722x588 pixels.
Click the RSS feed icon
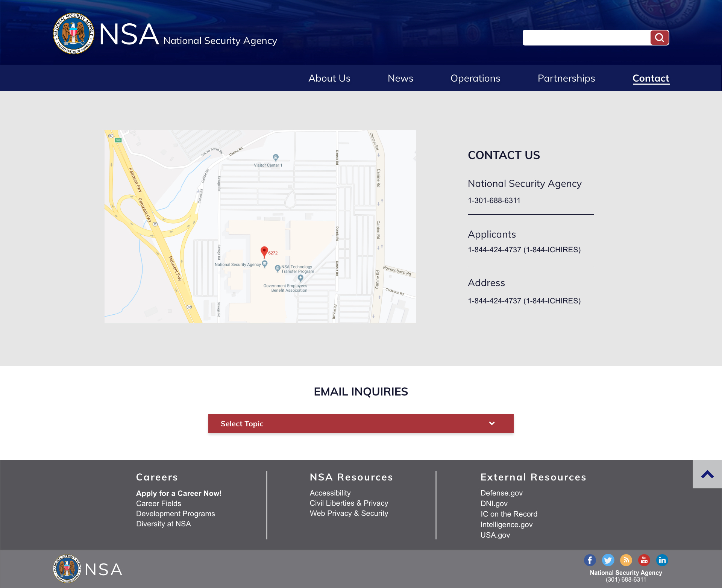[626, 560]
